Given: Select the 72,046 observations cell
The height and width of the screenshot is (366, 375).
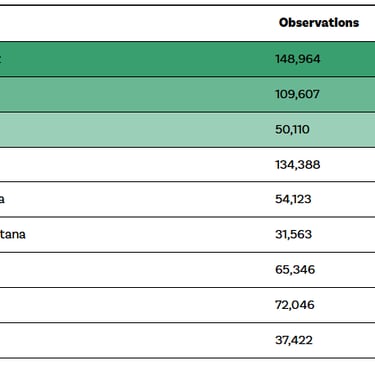Looking at the screenshot, I should coord(295,305).
